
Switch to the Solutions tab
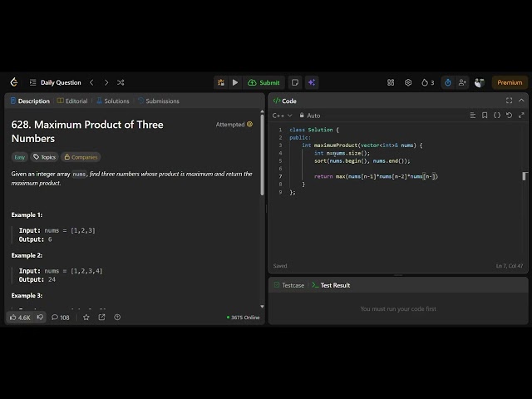click(x=113, y=101)
